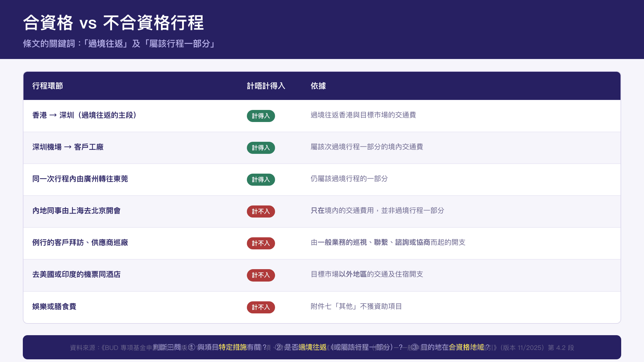The width and height of the screenshot is (644, 362).
Task: Click the row 娛樂或膳食費
Action: pyautogui.click(x=322, y=307)
